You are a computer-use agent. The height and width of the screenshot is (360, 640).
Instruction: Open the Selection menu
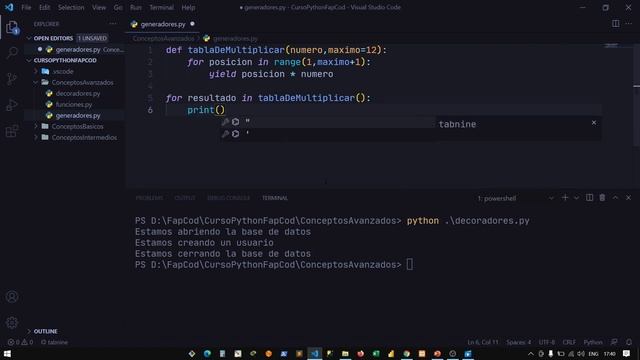71,7
